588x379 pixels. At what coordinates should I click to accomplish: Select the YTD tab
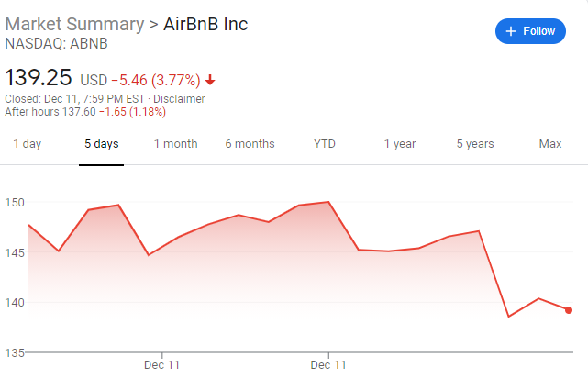[325, 144]
